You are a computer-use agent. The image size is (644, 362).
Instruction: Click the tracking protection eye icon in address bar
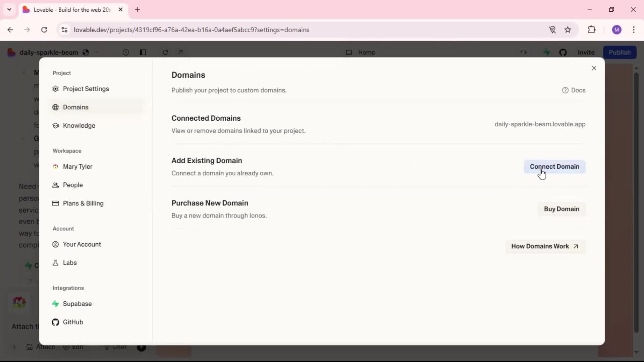pyautogui.click(x=552, y=30)
